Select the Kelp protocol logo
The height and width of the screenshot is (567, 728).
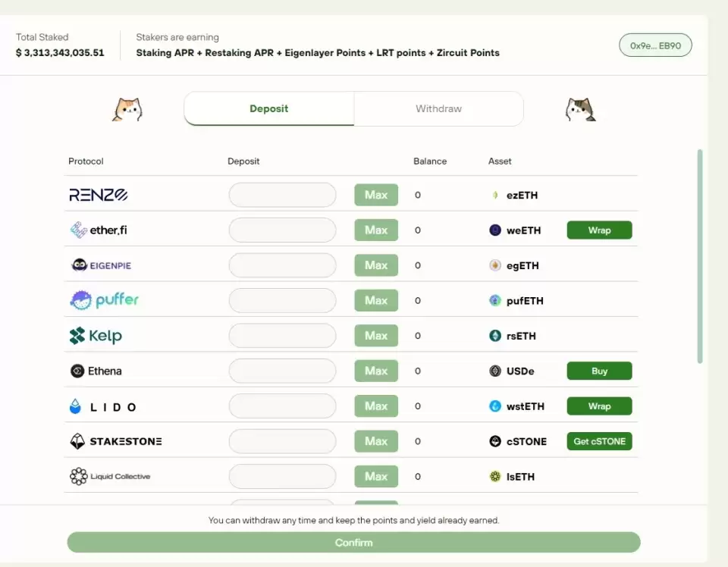[x=95, y=335]
